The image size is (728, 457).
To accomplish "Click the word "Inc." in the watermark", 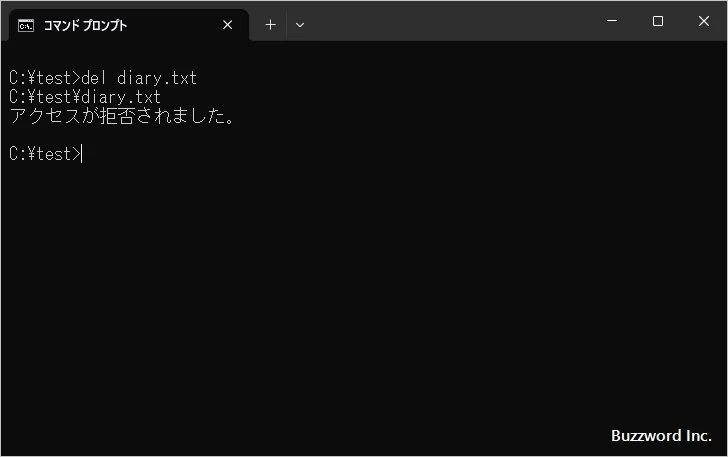I will click(696, 436).
